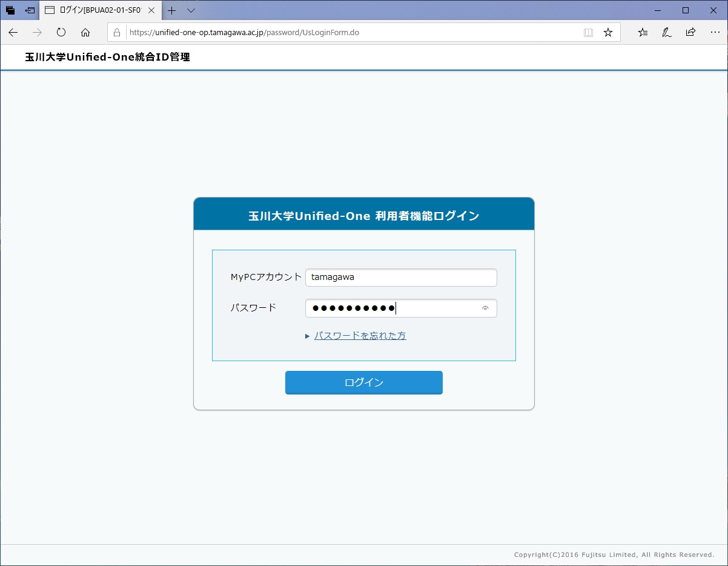
Task: Open a new tab
Action: pos(172,10)
